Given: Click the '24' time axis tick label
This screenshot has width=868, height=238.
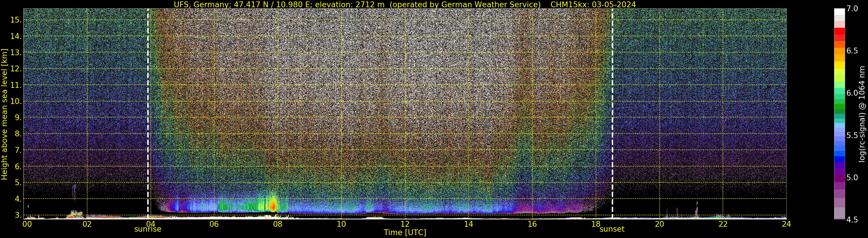Looking at the screenshot, I should (x=786, y=224).
